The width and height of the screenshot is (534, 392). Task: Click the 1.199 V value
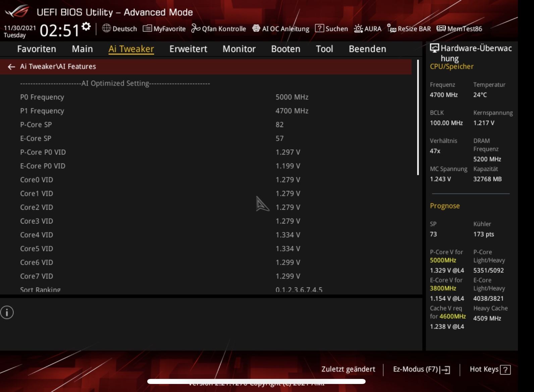click(x=288, y=166)
